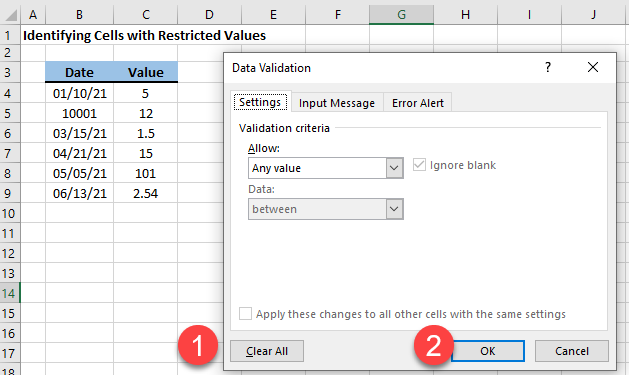Select column D header
The image size is (629, 375).
tap(209, 15)
